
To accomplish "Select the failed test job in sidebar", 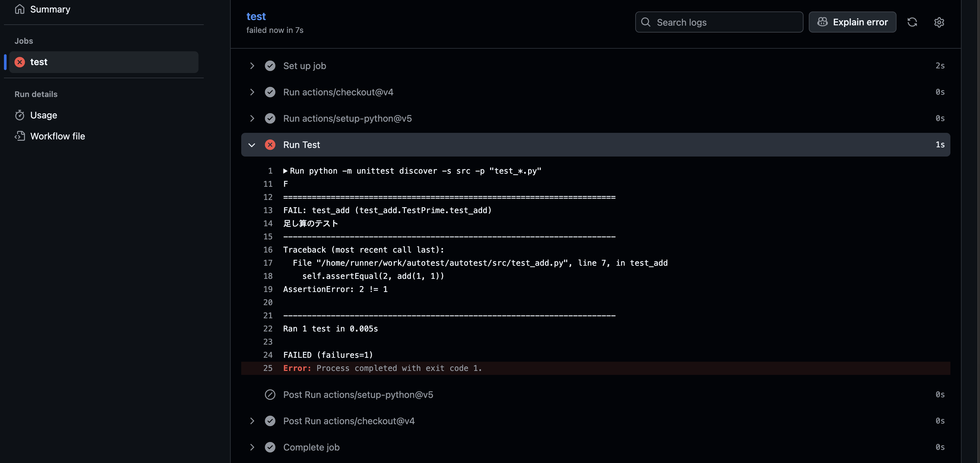I will pos(104,62).
